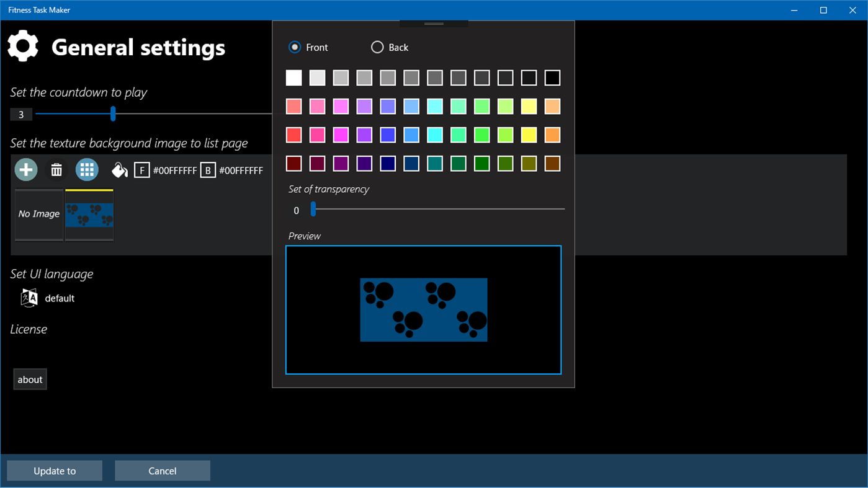Select the blue bubbles texture thumbnail
The height and width of the screenshot is (488, 868).
pyautogui.click(x=89, y=214)
